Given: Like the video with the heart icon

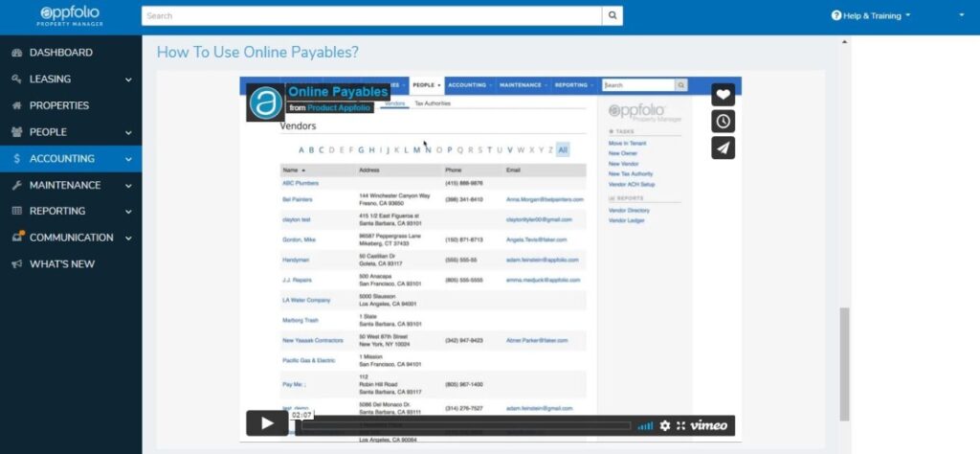Looking at the screenshot, I should 724,95.
